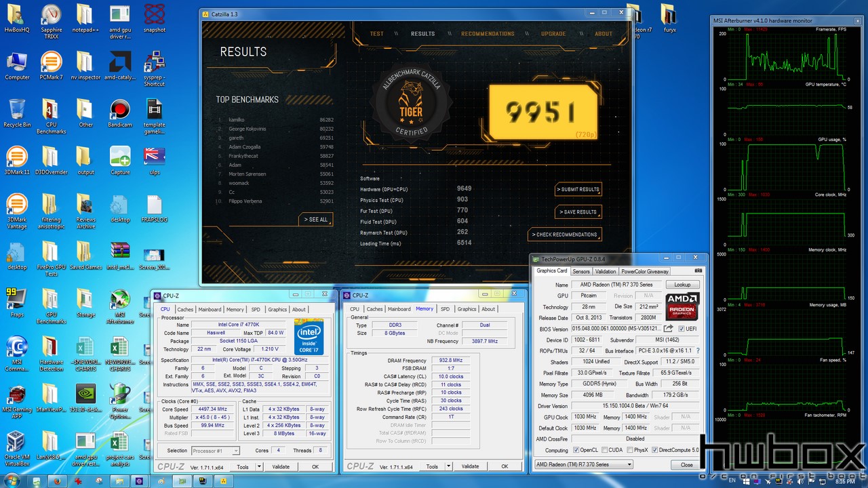Open the Tools dropdown arrow in CPU-Z Memory window
Viewport: 868px width, 488px height.
pos(448,466)
